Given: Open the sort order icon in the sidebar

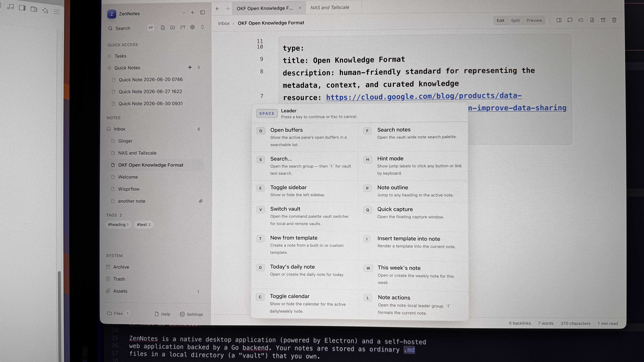Looking at the screenshot, I should 183,27.
